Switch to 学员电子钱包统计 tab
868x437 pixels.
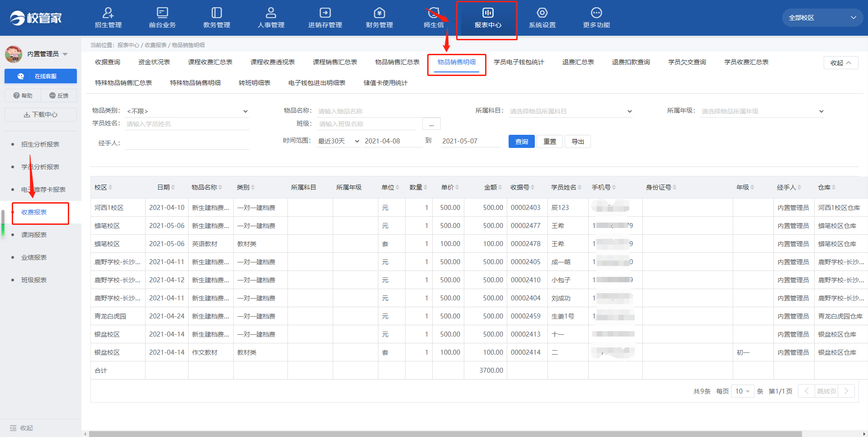tap(519, 62)
